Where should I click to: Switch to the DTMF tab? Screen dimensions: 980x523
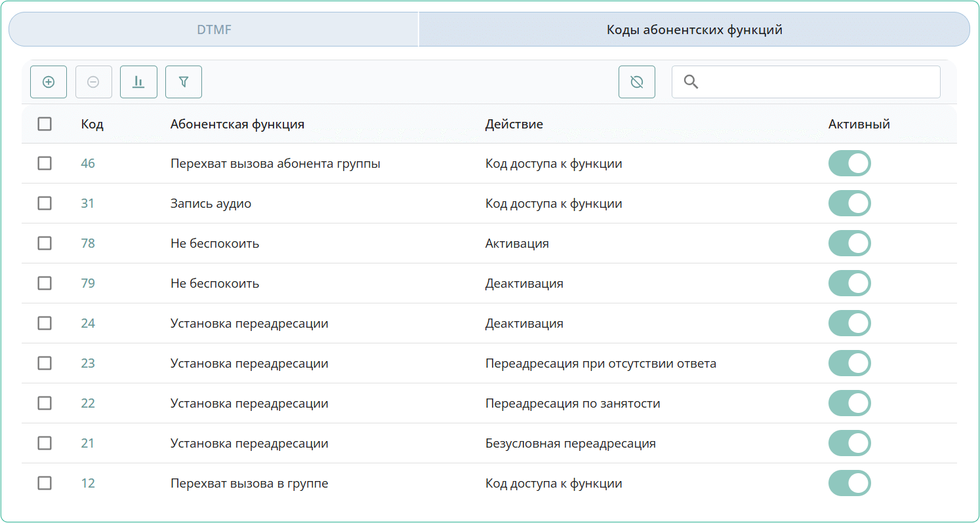pyautogui.click(x=213, y=29)
